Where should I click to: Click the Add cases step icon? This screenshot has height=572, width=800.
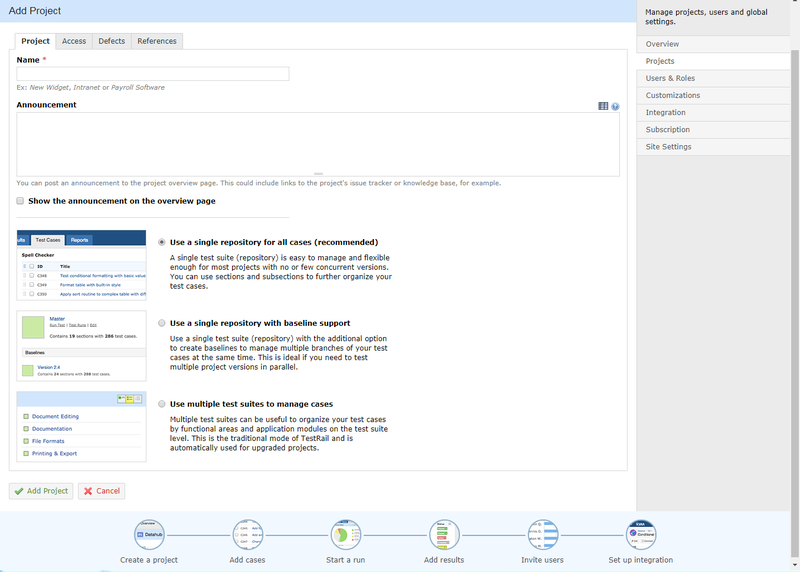tap(247, 535)
